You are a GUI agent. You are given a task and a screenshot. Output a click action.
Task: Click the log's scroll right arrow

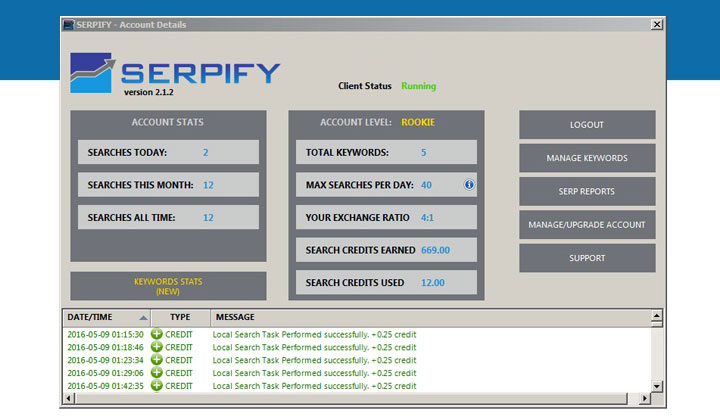(645, 398)
